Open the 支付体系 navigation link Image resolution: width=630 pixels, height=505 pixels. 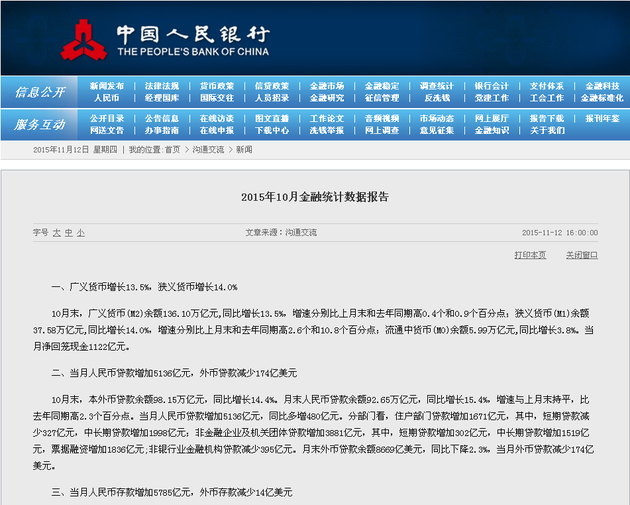[x=547, y=86]
